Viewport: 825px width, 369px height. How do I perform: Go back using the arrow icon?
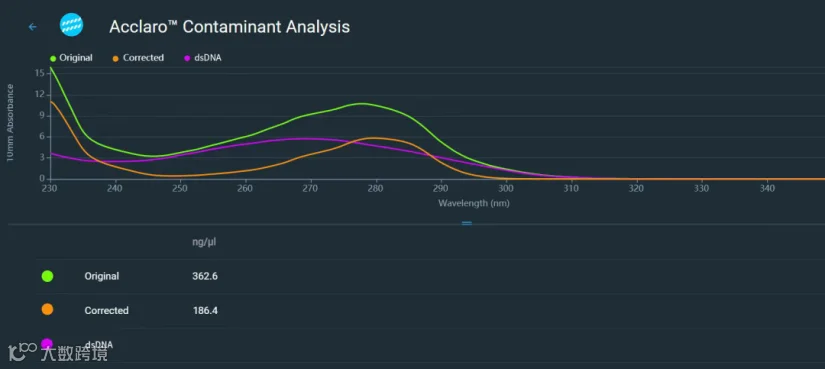click(33, 27)
